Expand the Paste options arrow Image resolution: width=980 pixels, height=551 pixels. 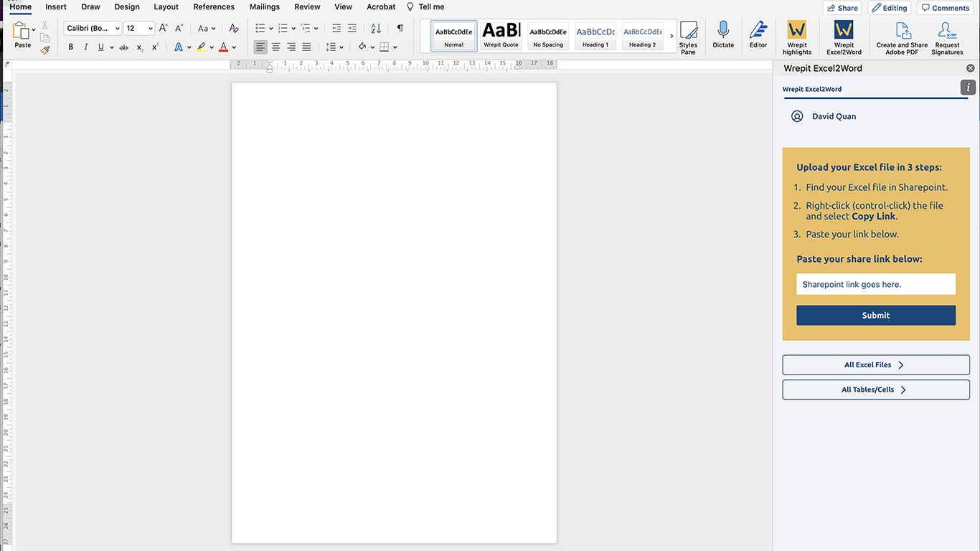(x=34, y=29)
